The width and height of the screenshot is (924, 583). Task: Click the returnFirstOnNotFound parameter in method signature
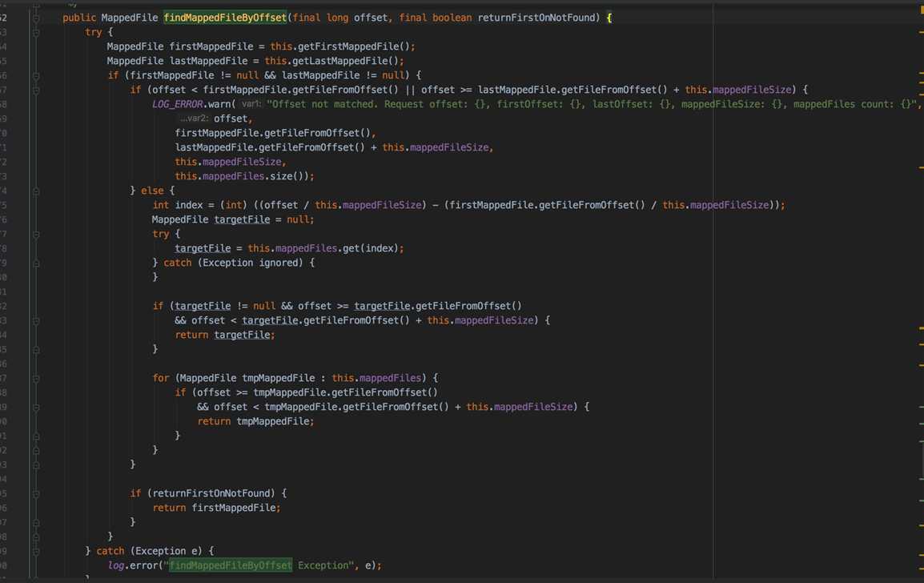536,18
